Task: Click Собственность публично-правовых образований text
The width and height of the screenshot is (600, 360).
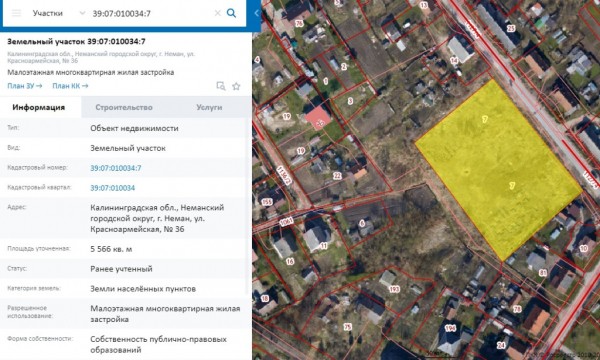Action: (x=158, y=344)
